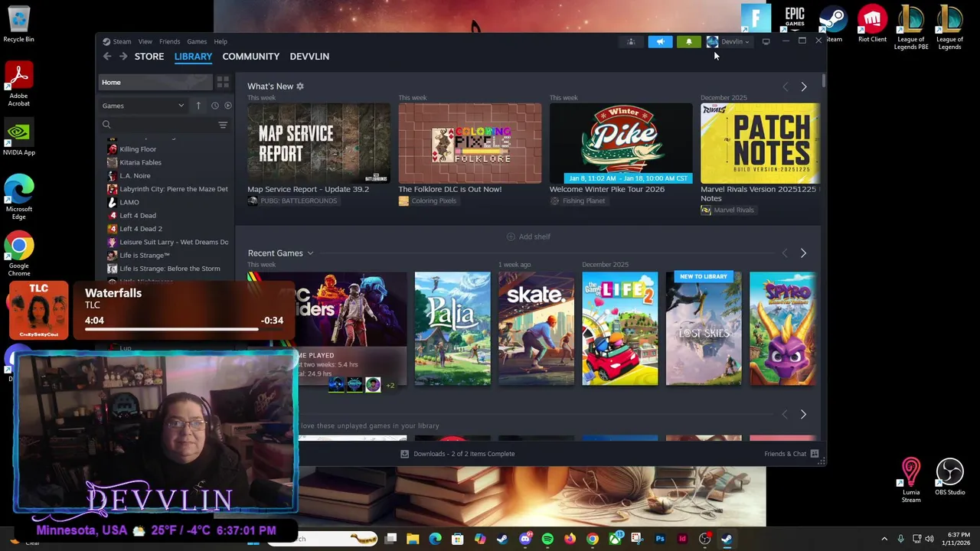Sort games list ascending arrow
The image size is (980, 551).
point(198,106)
